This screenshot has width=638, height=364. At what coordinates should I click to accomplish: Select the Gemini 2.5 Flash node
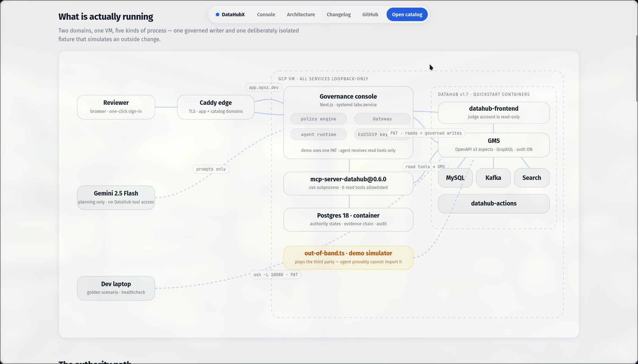[116, 198]
